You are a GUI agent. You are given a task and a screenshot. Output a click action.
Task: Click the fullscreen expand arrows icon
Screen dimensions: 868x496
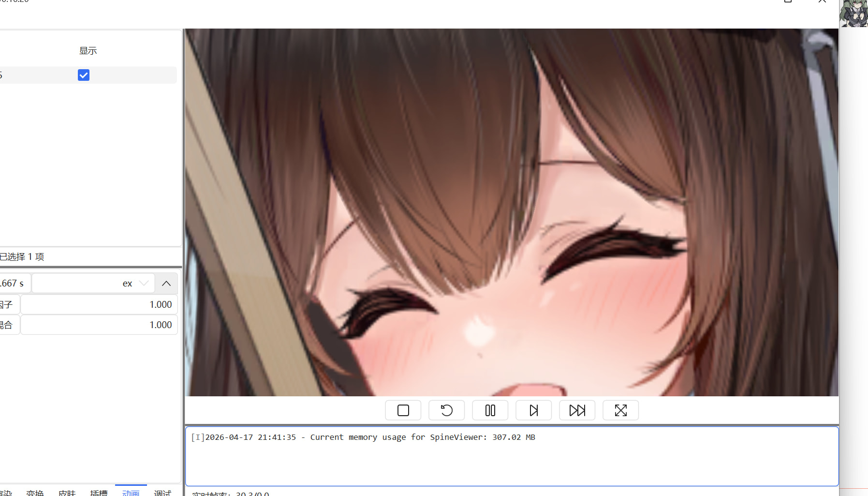[620, 410]
